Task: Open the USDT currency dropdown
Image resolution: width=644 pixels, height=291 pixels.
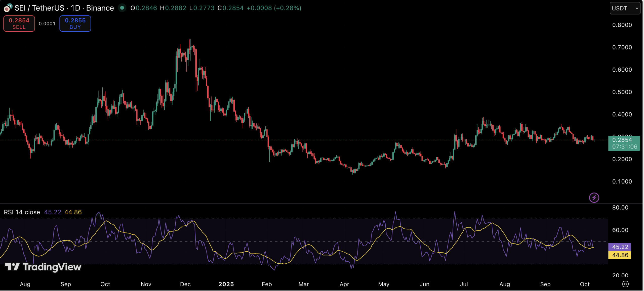Action: pos(625,8)
